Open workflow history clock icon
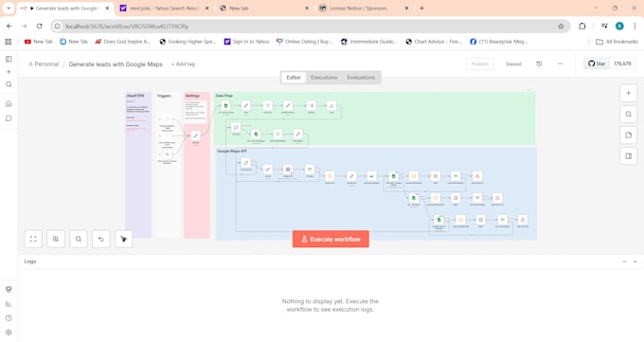Viewport: 644px width, 342px height. click(x=539, y=63)
